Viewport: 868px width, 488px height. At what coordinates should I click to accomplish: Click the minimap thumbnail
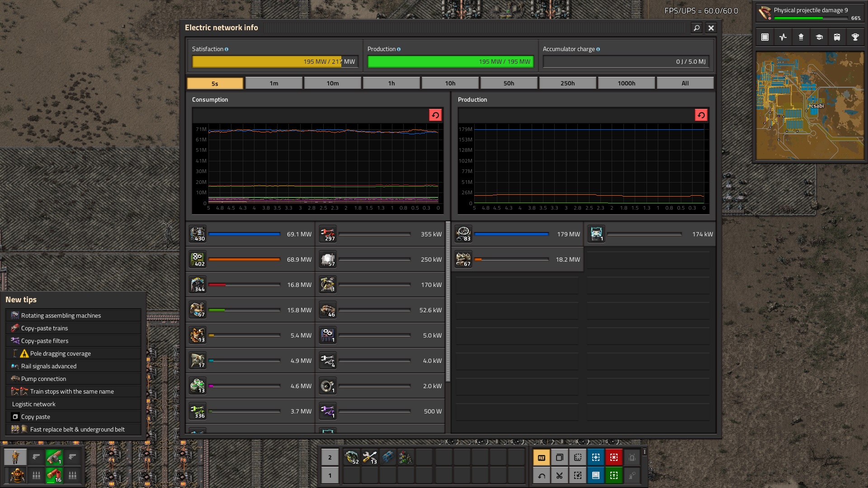click(810, 106)
